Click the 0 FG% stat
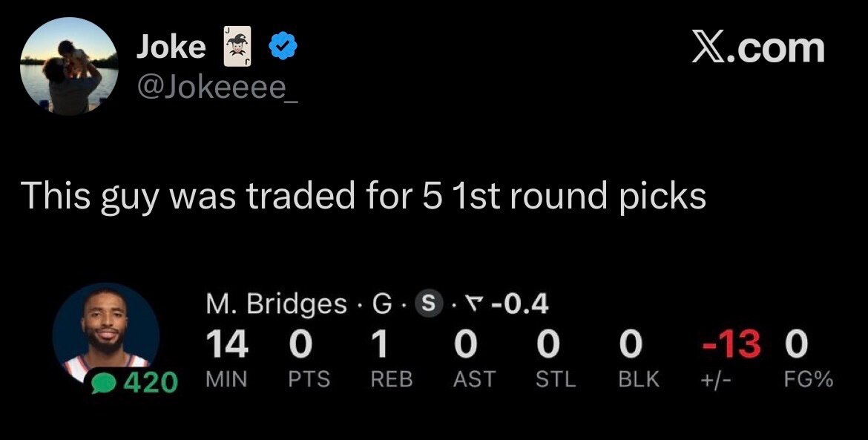 click(x=797, y=344)
